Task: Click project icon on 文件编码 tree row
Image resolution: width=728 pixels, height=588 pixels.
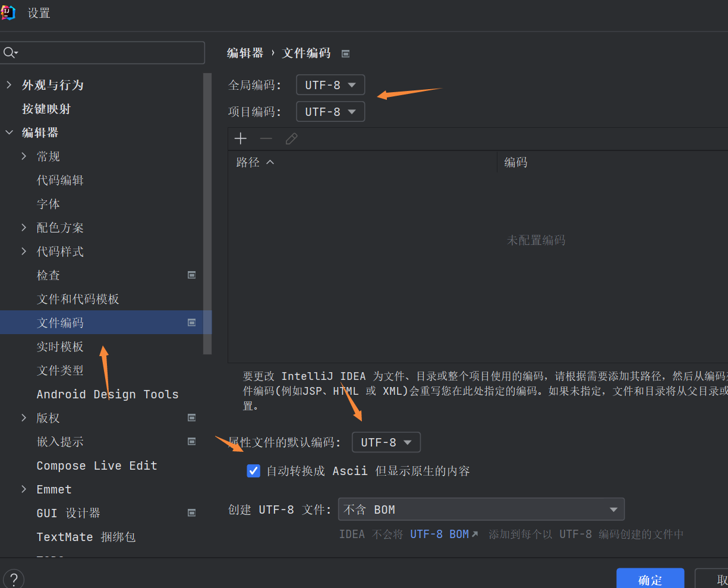Action: (192, 322)
